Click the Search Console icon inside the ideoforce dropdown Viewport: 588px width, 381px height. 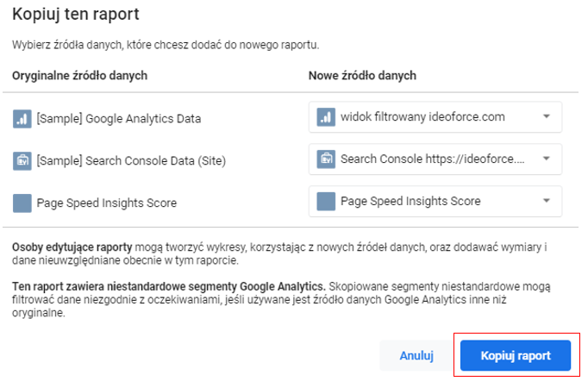[x=325, y=159]
